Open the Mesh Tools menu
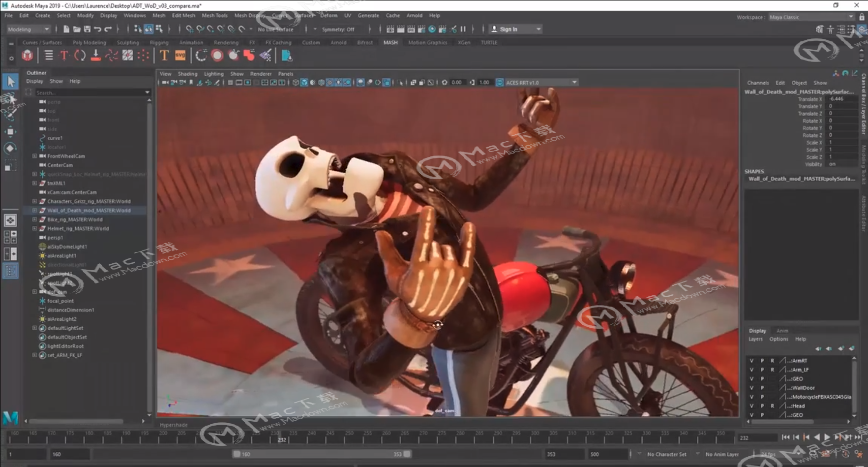 coord(214,16)
